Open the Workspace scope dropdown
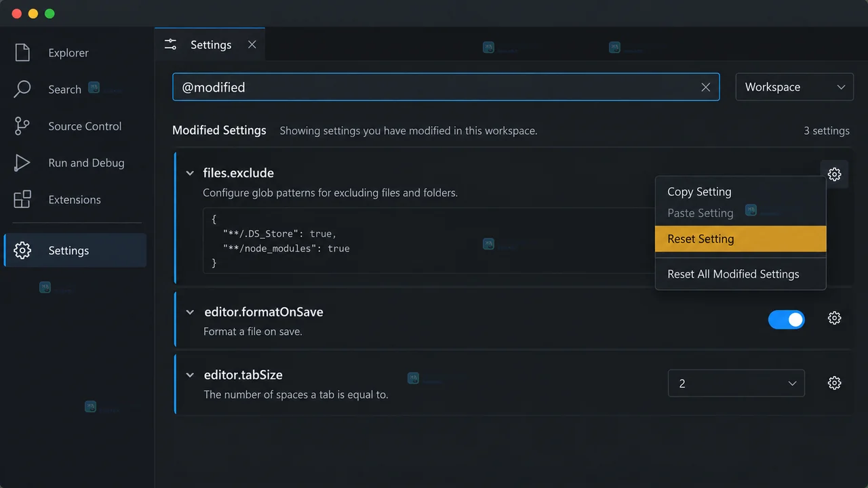Image resolution: width=868 pixels, height=488 pixels. pyautogui.click(x=794, y=87)
